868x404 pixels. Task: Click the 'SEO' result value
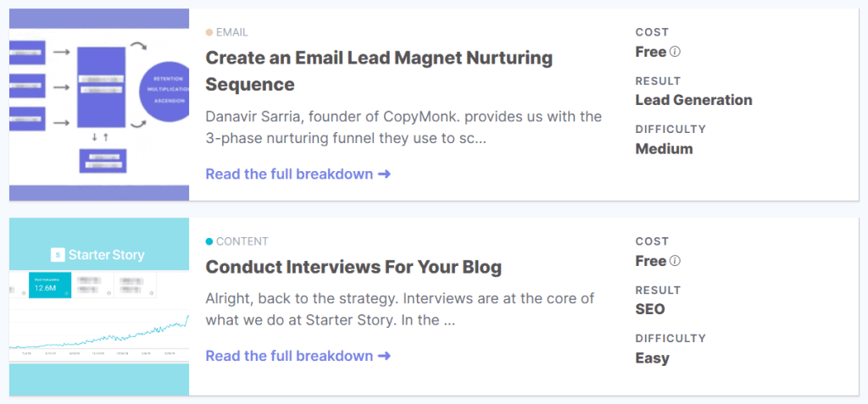[x=650, y=309]
